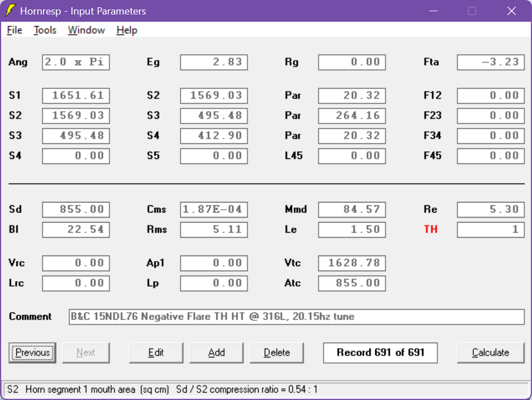The image size is (532, 400).
Task: Open the Tools menu
Action: click(x=45, y=30)
